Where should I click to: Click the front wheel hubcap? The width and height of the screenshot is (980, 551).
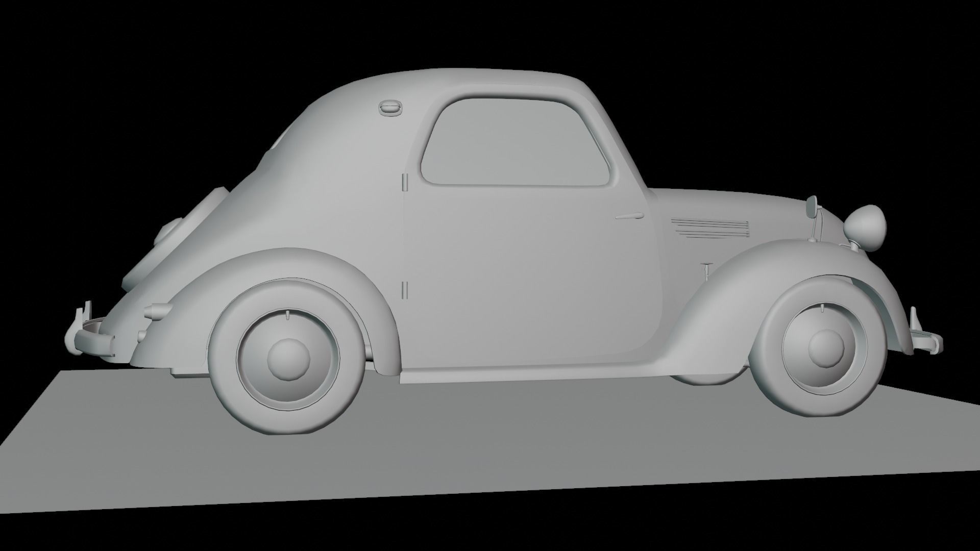826,348
